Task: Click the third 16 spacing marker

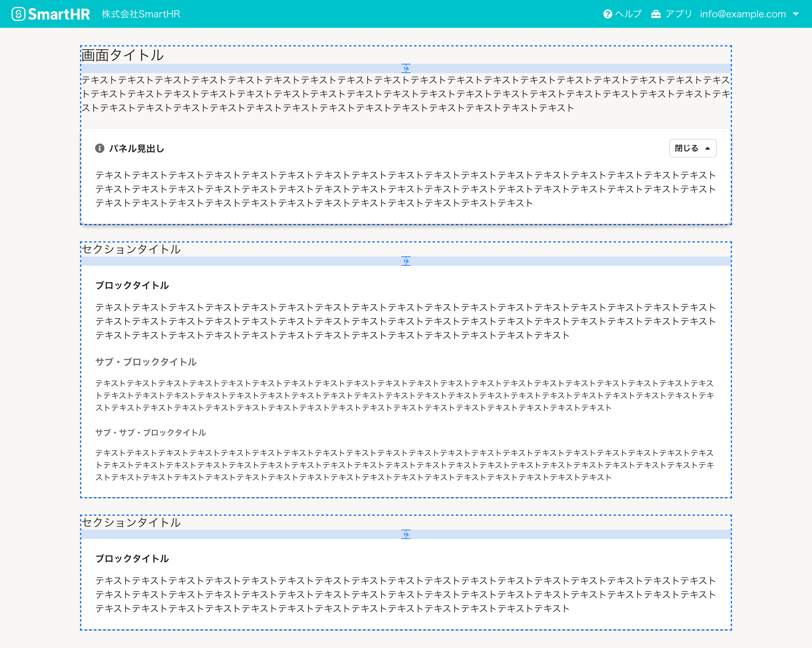Action: 406,534
